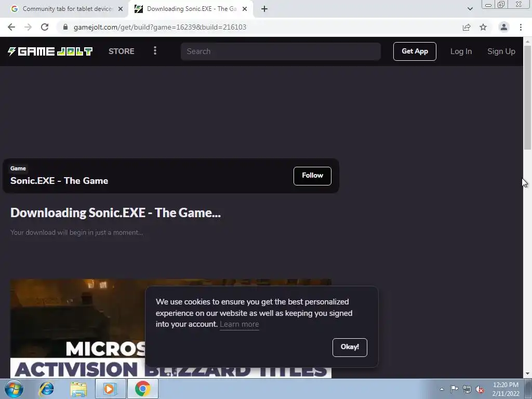The image size is (532, 399).
Task: Accept cookies with the Okay! button
Action: click(x=350, y=347)
